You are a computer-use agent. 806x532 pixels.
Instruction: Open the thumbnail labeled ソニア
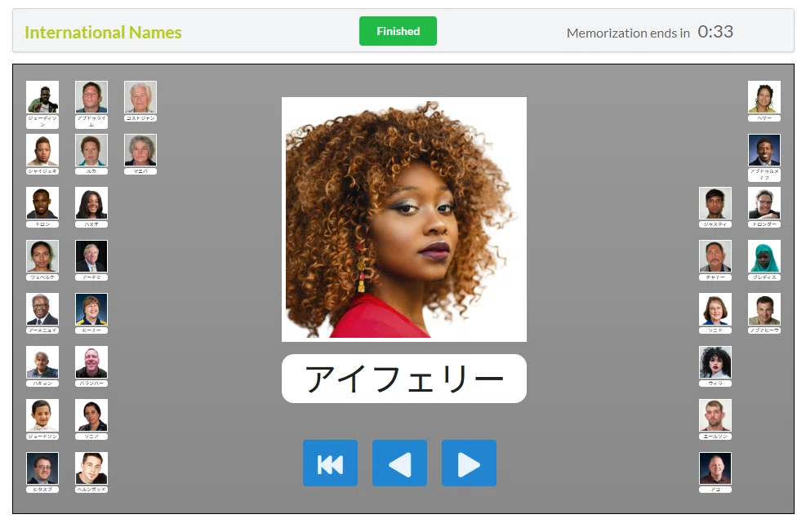[x=91, y=415]
